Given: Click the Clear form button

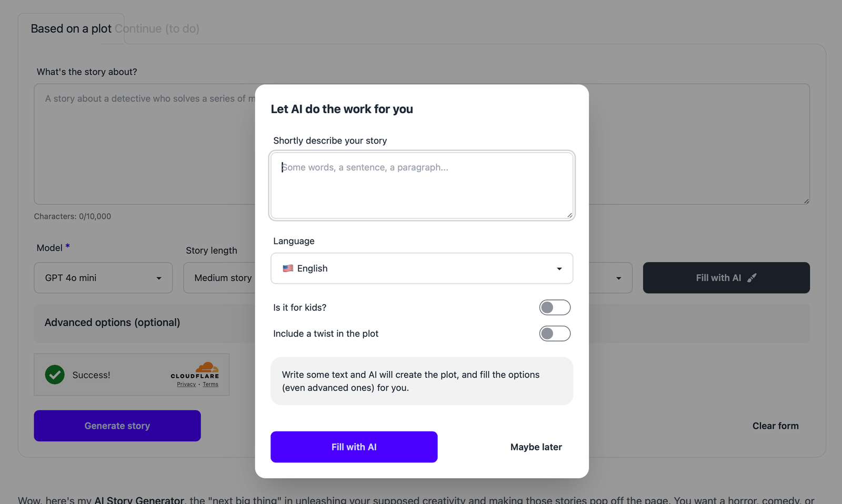Looking at the screenshot, I should tap(775, 426).
